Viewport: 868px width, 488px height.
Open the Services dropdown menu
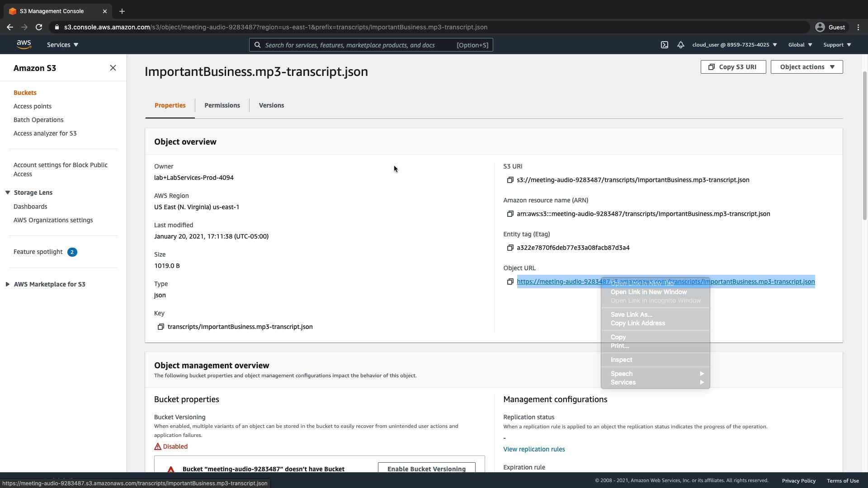click(x=62, y=45)
